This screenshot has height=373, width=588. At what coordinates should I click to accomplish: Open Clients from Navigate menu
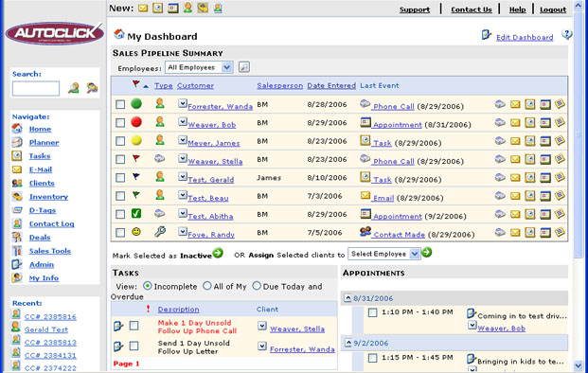pyautogui.click(x=42, y=183)
